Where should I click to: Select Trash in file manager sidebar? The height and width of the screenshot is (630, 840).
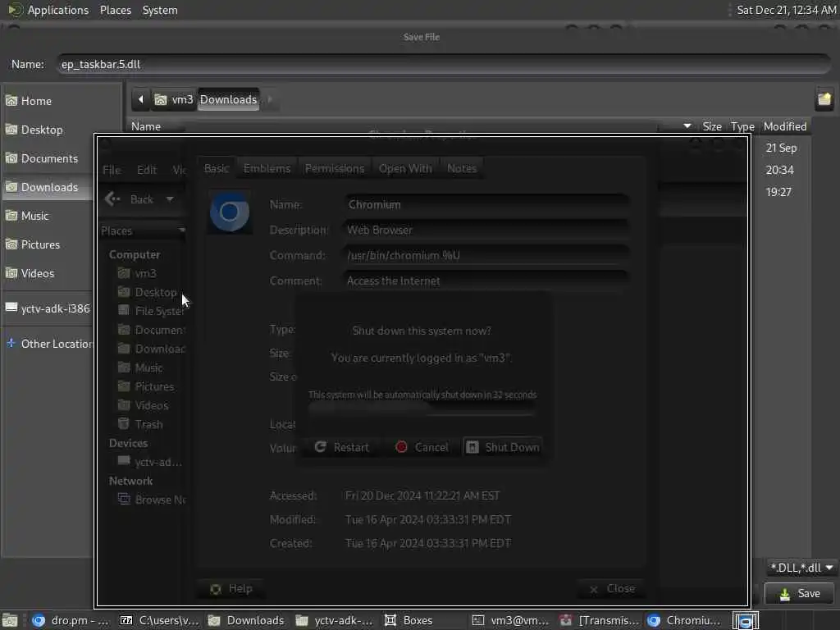pos(140,424)
